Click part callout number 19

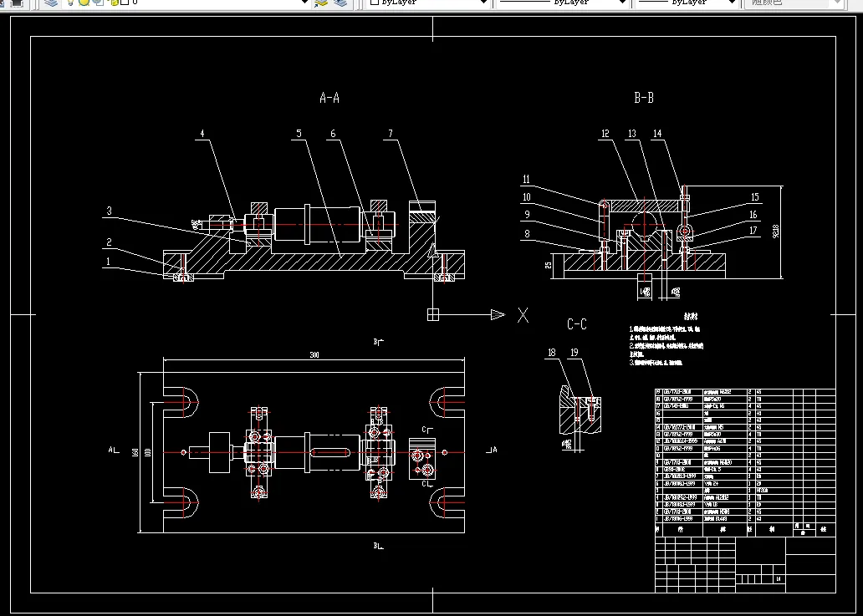click(574, 353)
